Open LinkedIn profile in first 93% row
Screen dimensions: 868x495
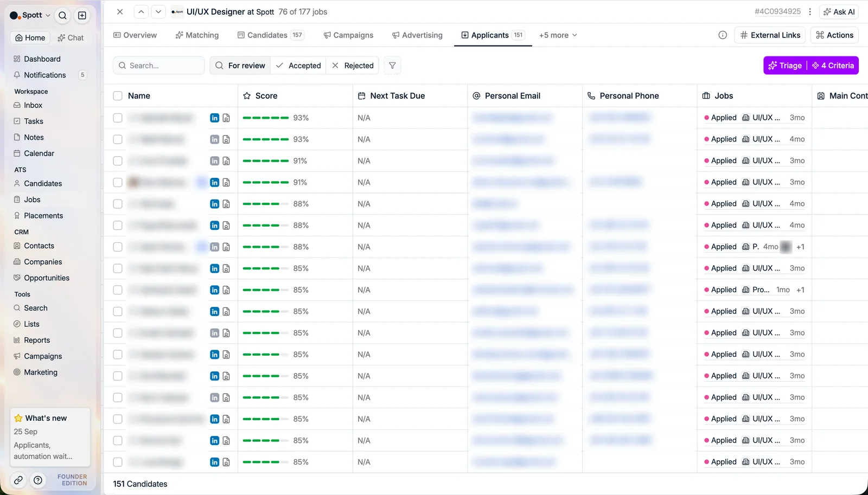(215, 118)
